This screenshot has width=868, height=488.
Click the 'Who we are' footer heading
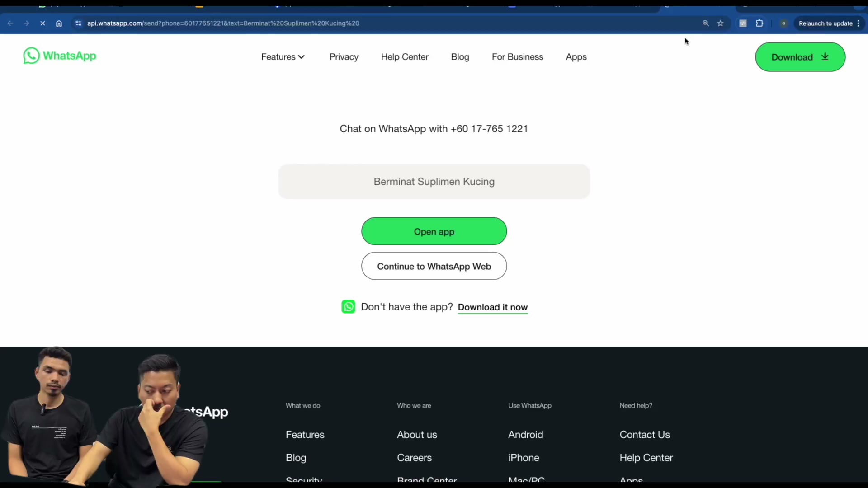click(x=414, y=405)
